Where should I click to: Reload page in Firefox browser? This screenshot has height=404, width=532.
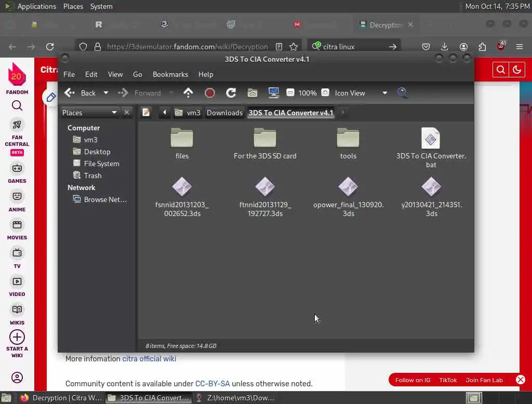coord(50,46)
